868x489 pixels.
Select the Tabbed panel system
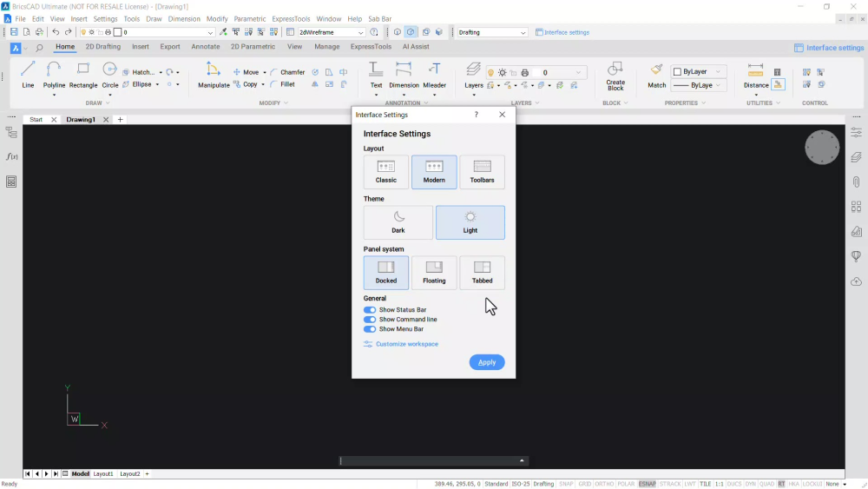click(x=482, y=273)
